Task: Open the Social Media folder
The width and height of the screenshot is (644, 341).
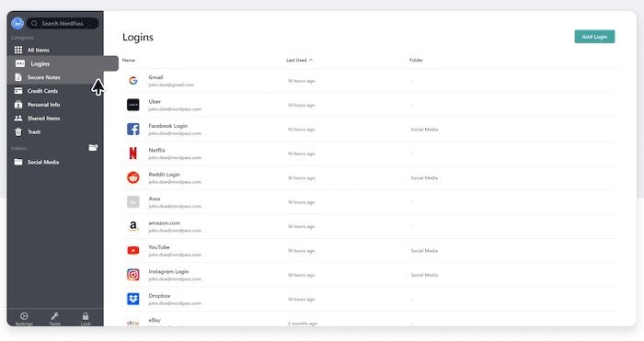Action: pos(55,162)
